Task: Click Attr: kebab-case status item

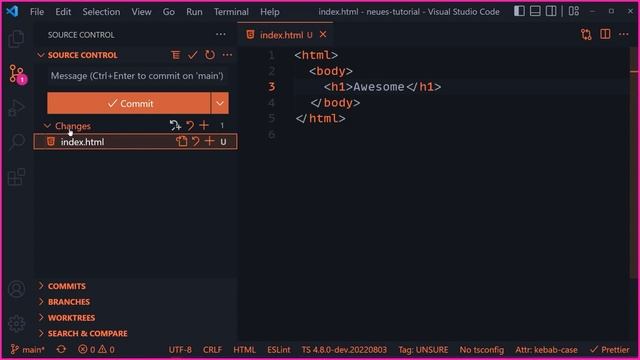Action: [x=546, y=350]
